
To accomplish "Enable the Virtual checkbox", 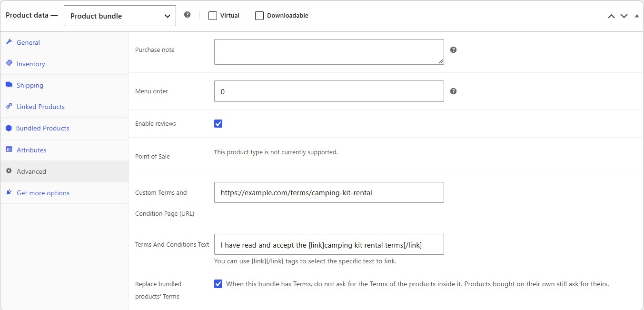I will click(213, 16).
